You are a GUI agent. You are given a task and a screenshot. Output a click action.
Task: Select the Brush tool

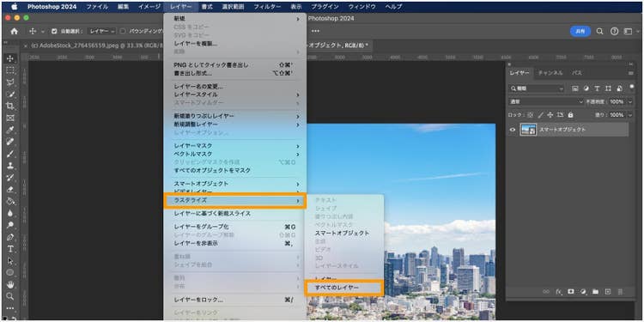tap(10, 154)
